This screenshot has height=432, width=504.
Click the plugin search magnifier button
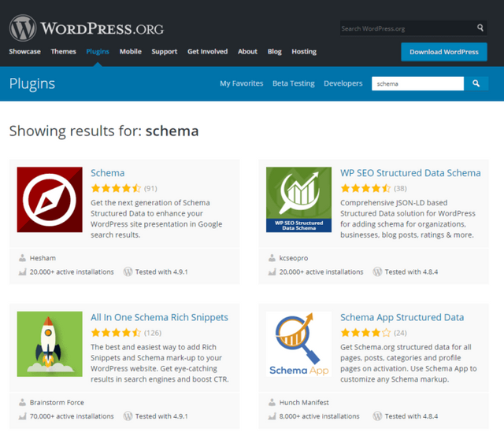click(476, 83)
